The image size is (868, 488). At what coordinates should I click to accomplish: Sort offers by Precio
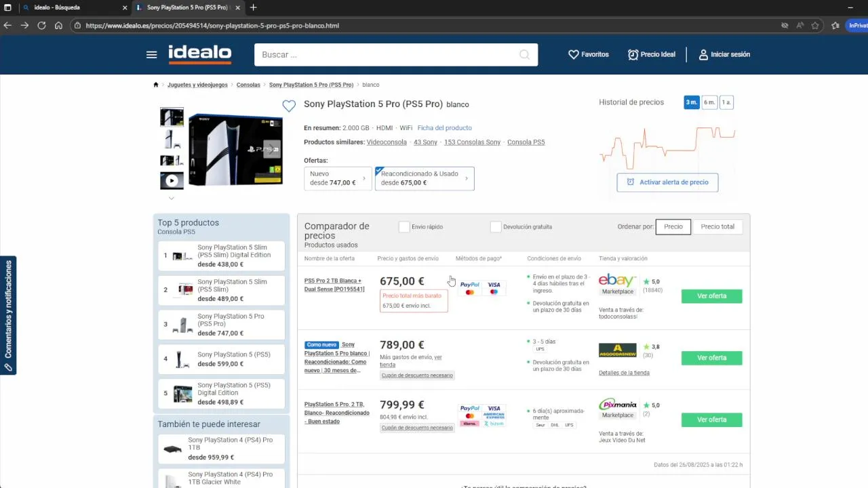673,227
